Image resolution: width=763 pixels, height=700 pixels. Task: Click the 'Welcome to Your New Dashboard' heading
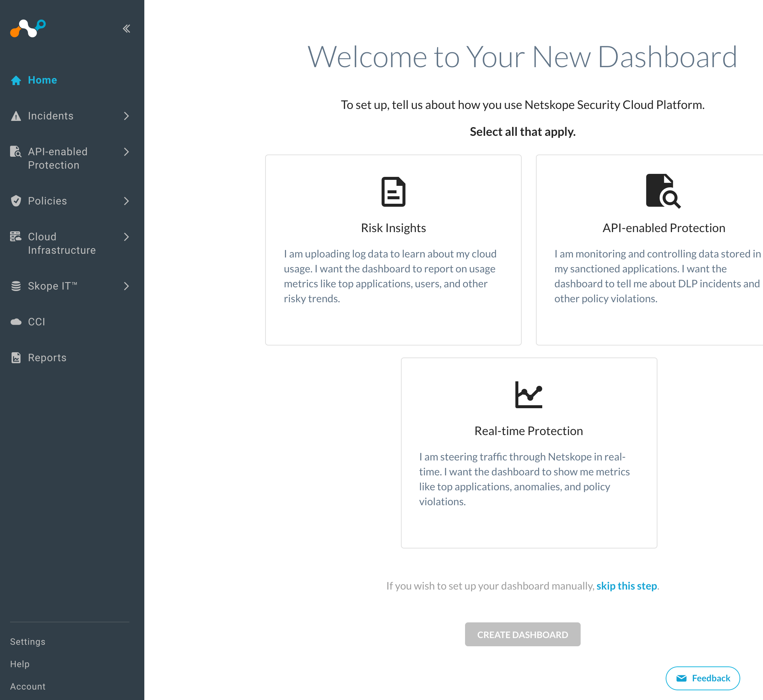[522, 57]
